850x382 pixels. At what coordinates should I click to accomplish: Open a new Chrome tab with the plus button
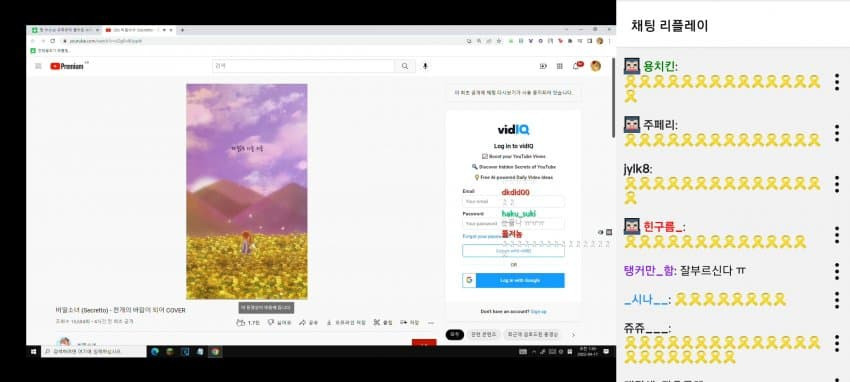[182, 30]
